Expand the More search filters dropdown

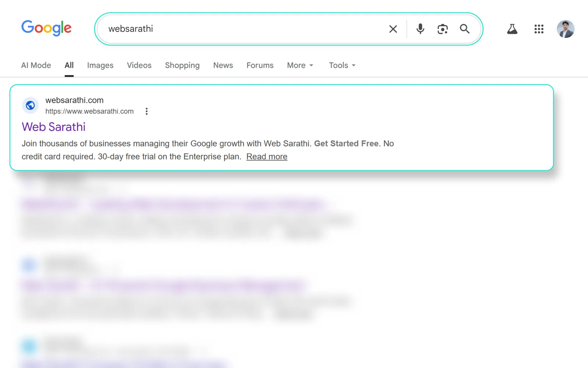coord(300,65)
